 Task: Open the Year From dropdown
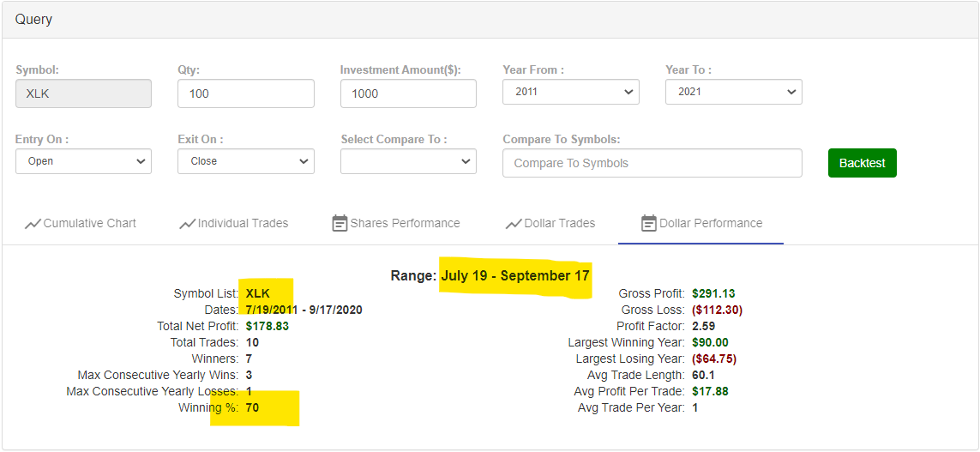(571, 91)
